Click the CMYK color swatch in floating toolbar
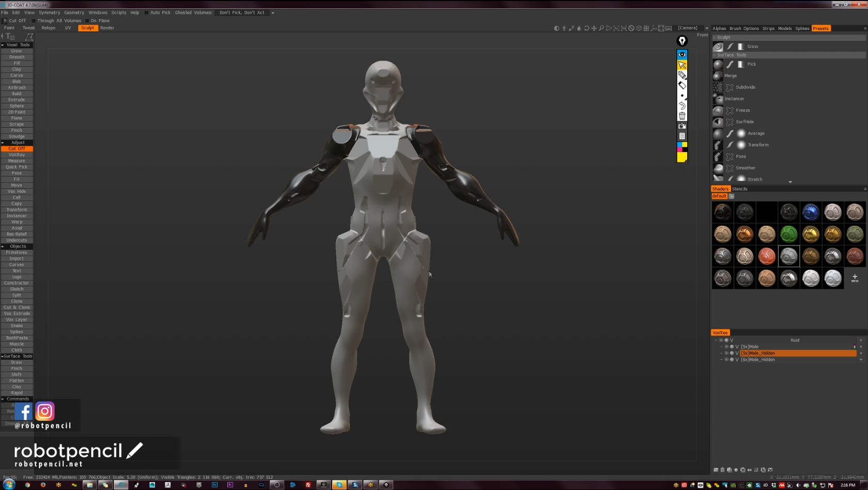The height and width of the screenshot is (490, 868). pyautogui.click(x=682, y=147)
